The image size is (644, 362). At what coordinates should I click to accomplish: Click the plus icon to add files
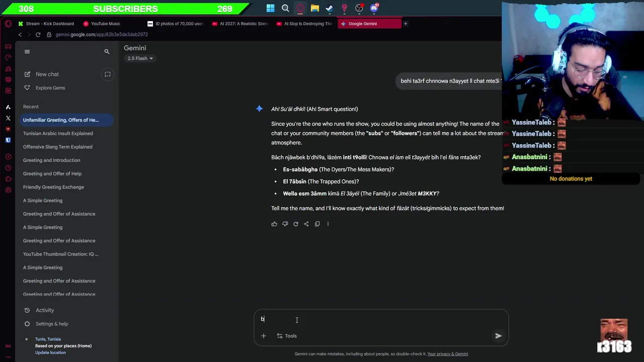pos(263,336)
